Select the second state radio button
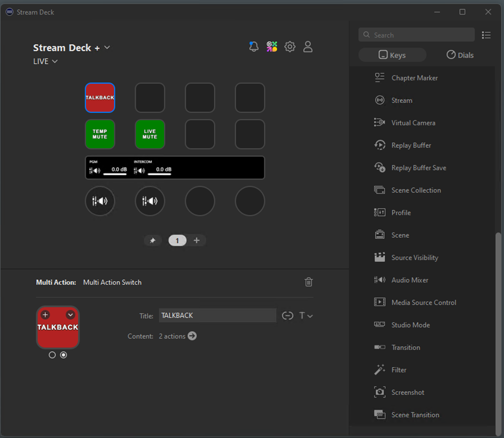Image resolution: width=504 pixels, height=438 pixels. tap(64, 355)
